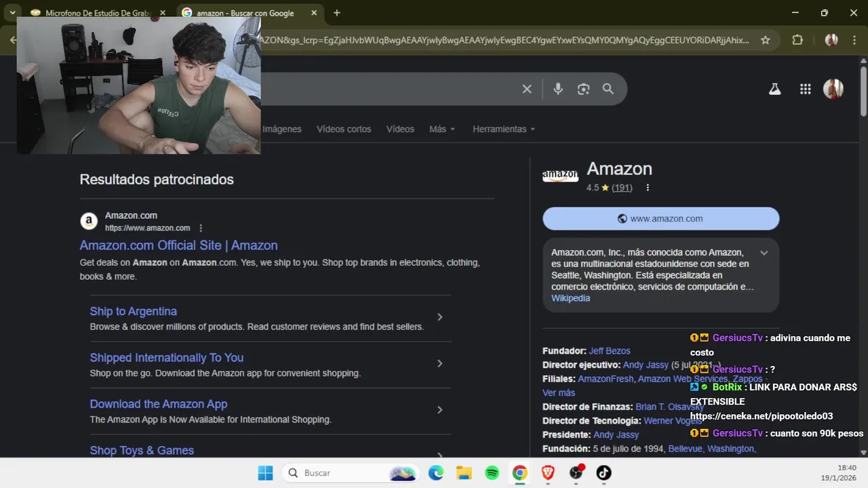Open Andy Jassy Director ejecutivo link
The image size is (868, 488).
tap(646, 365)
